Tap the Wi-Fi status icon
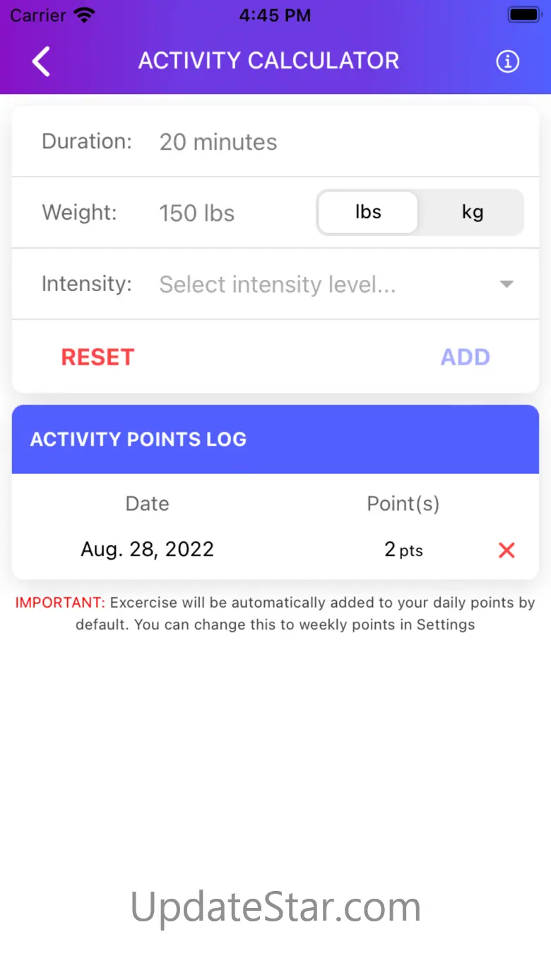The height and width of the screenshot is (980, 551). pos(84,16)
